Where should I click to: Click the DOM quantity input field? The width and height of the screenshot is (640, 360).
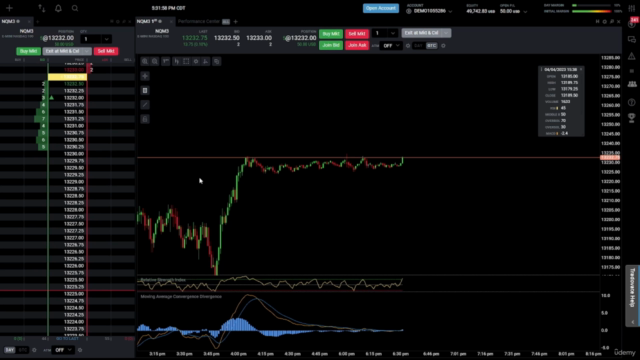point(91,39)
